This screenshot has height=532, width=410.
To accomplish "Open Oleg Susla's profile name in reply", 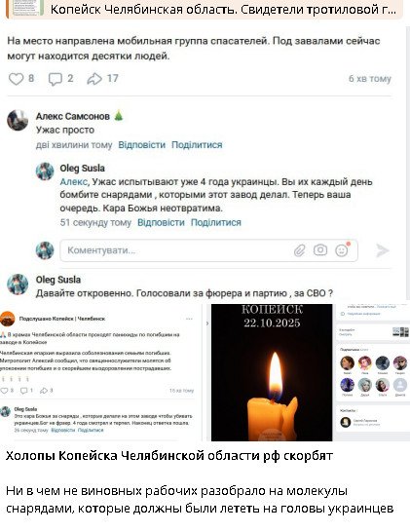I will coord(82,169).
